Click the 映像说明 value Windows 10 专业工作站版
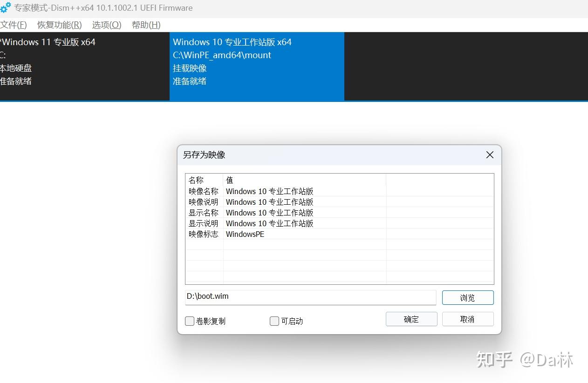 [x=270, y=202]
